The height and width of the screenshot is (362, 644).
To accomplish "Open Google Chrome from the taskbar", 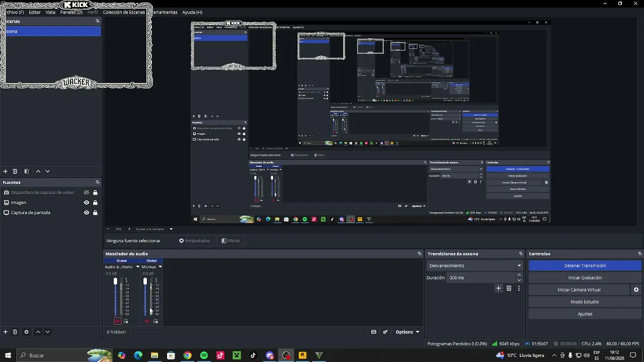I will pos(187,355).
